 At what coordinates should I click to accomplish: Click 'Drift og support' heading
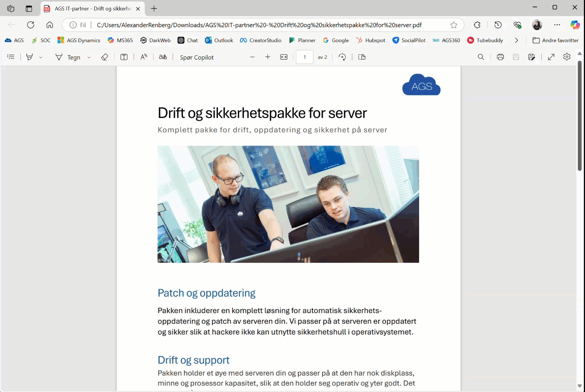point(194,360)
